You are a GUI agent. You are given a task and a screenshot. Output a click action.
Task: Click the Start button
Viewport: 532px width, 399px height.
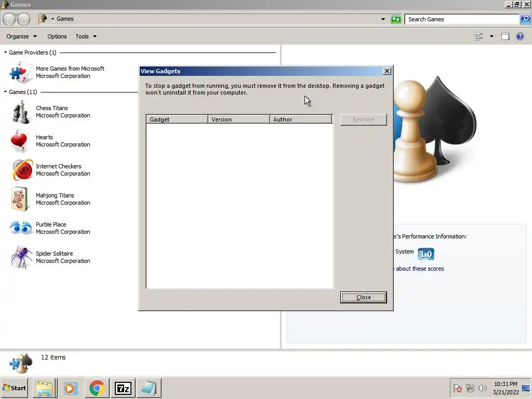15,388
